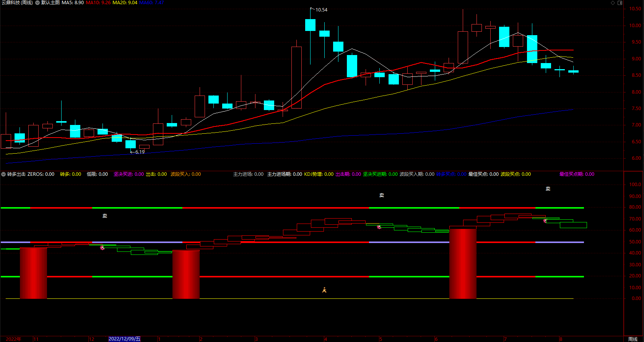Image resolution: width=644 pixels, height=342 pixels.
Task: Click the 10.00 price axis label
Action: click(636, 26)
